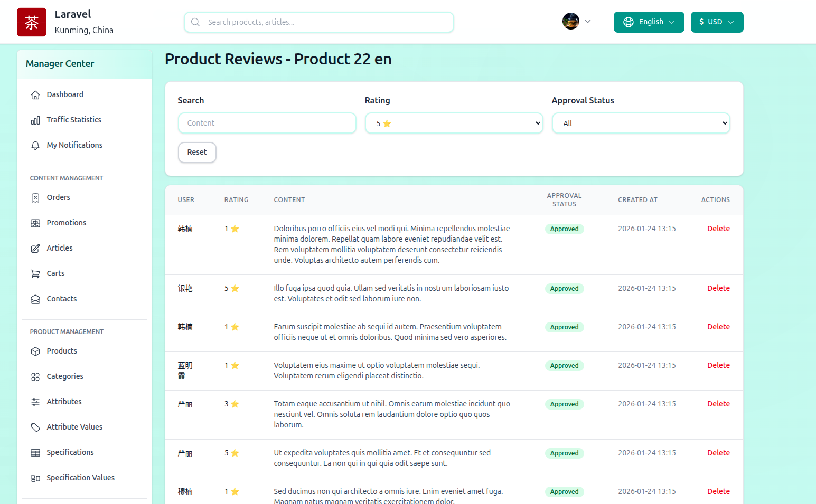816x504 pixels.
Task: Click the Attribute Values tag icon
Action: (35, 427)
